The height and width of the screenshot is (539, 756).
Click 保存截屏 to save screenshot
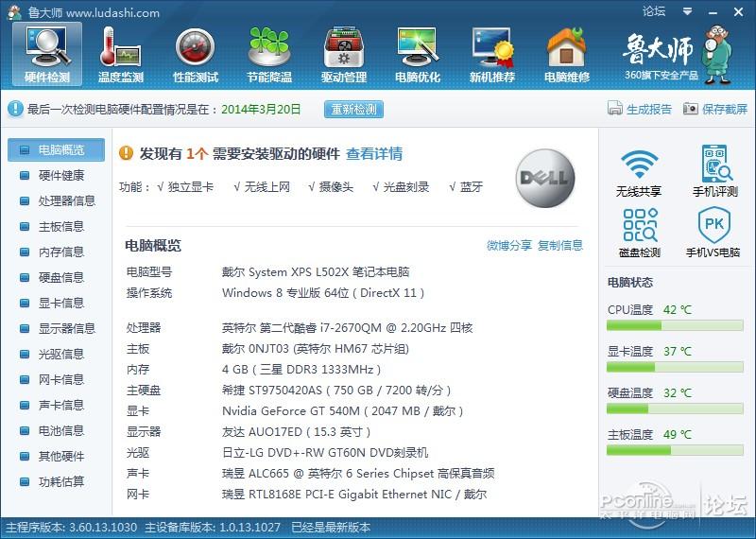[x=715, y=109]
